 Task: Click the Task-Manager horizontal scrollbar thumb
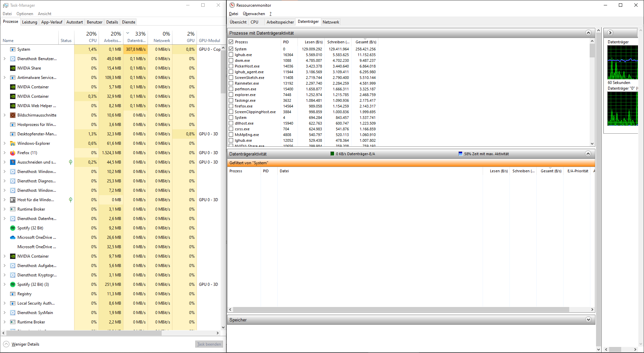[84, 333]
